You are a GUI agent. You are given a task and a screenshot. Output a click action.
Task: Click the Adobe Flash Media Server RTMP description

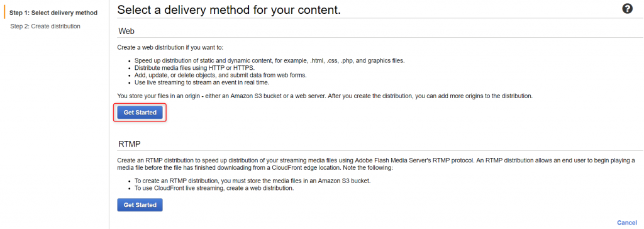click(x=376, y=164)
